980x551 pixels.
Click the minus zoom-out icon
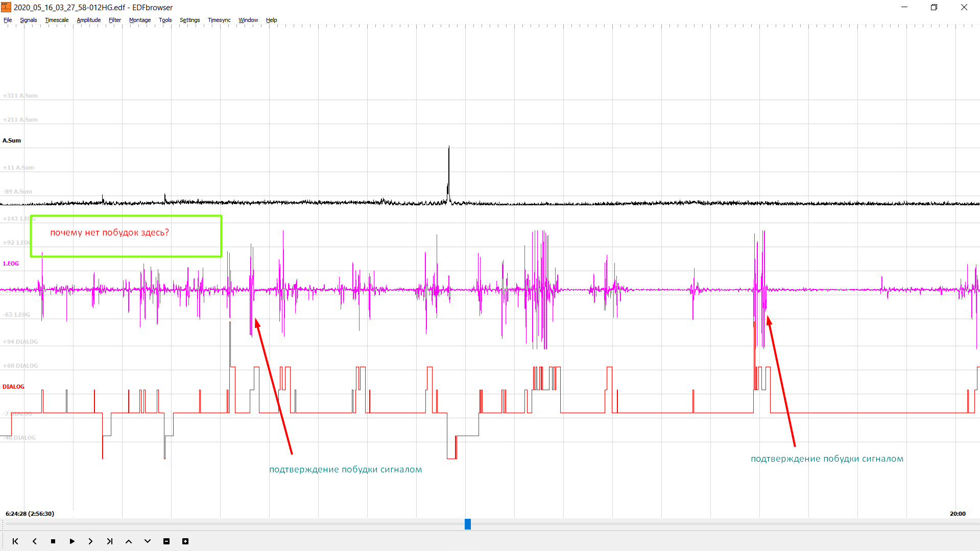[x=166, y=541]
